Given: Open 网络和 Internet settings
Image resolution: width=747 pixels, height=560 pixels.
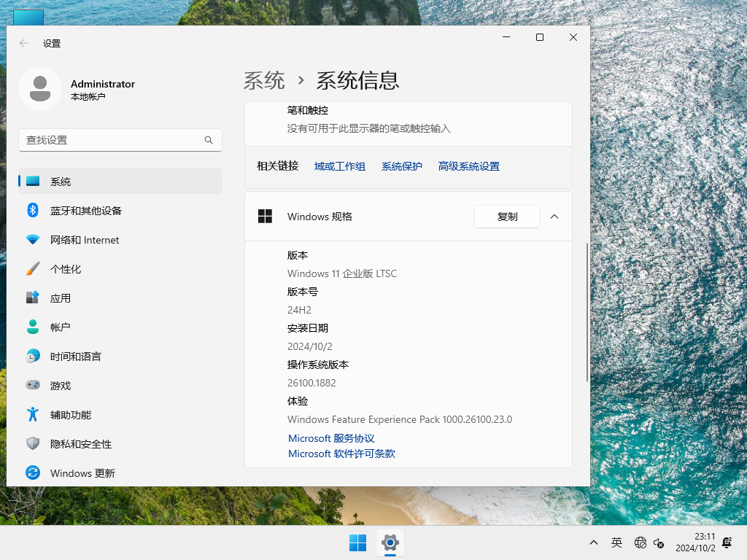Looking at the screenshot, I should pos(120,239).
